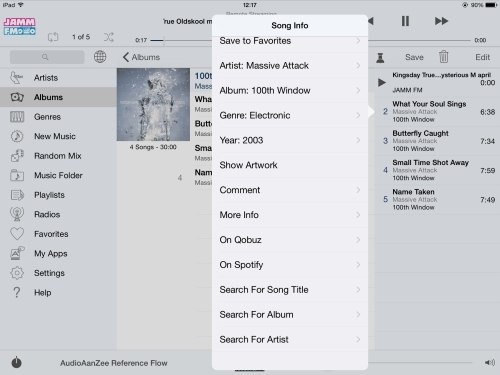500x375 pixels.
Task: Open Album: 100th Window entry
Action: click(x=290, y=91)
